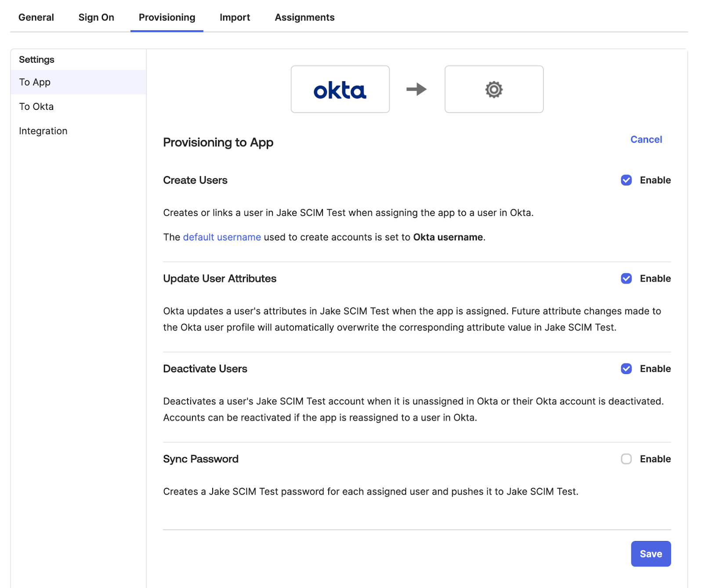Click the Settings heading

36,59
